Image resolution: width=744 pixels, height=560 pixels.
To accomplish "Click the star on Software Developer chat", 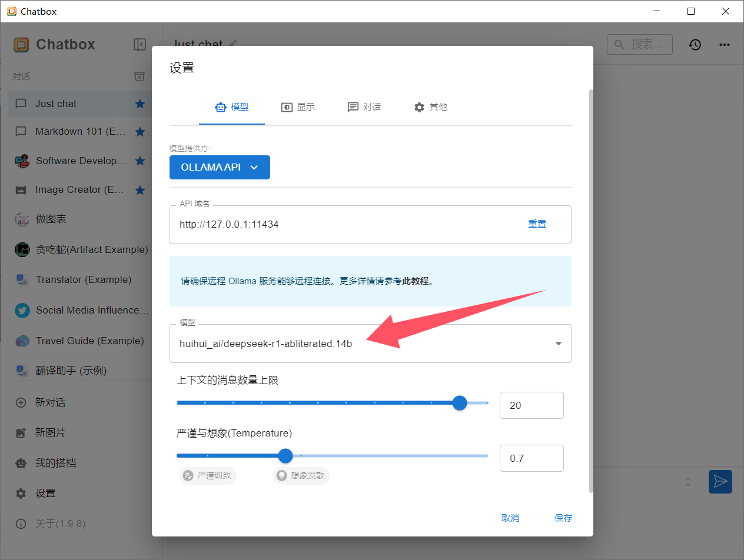I will pos(140,161).
